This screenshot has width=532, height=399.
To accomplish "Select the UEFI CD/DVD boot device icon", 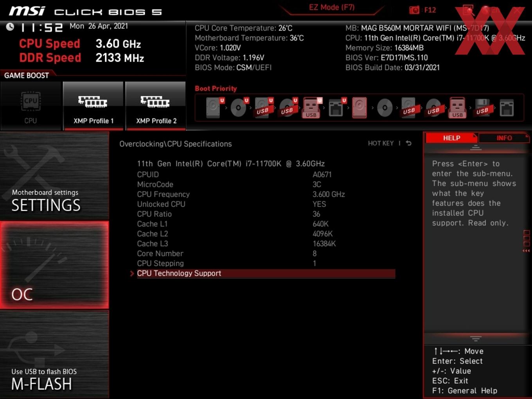I will [239, 108].
